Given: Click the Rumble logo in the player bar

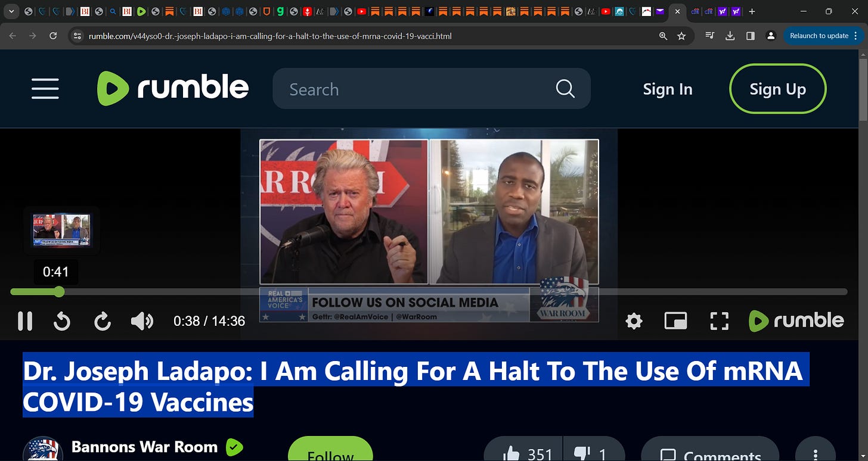Looking at the screenshot, I should 796,320.
